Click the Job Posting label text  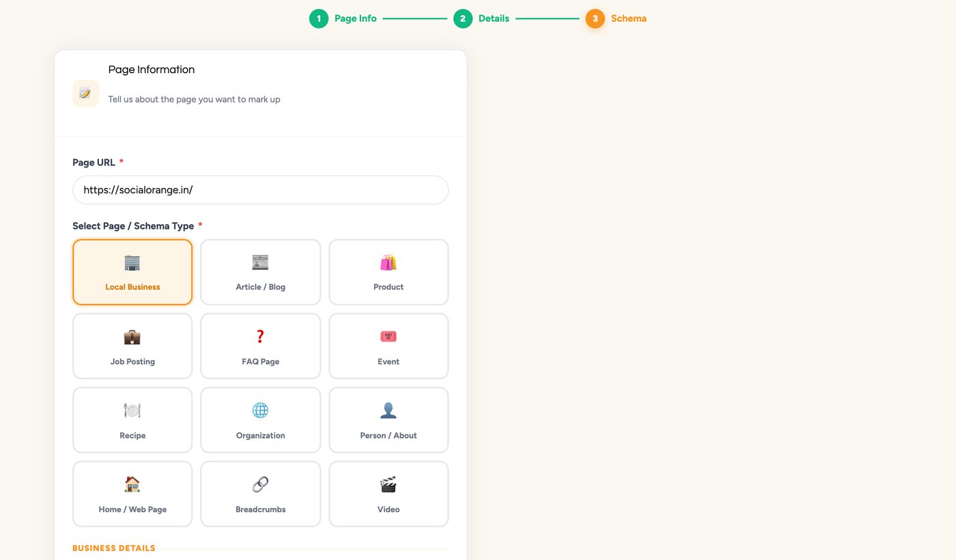click(x=132, y=362)
